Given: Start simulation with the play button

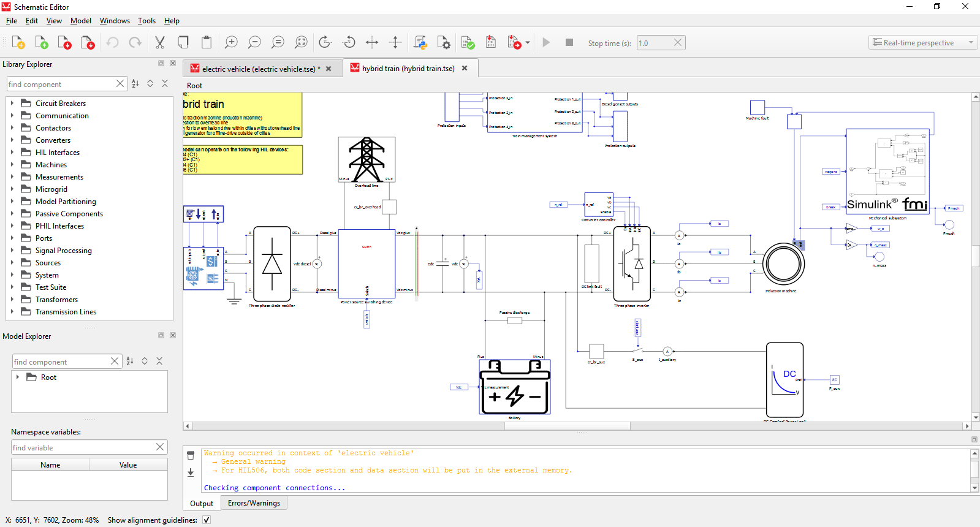Looking at the screenshot, I should [546, 42].
